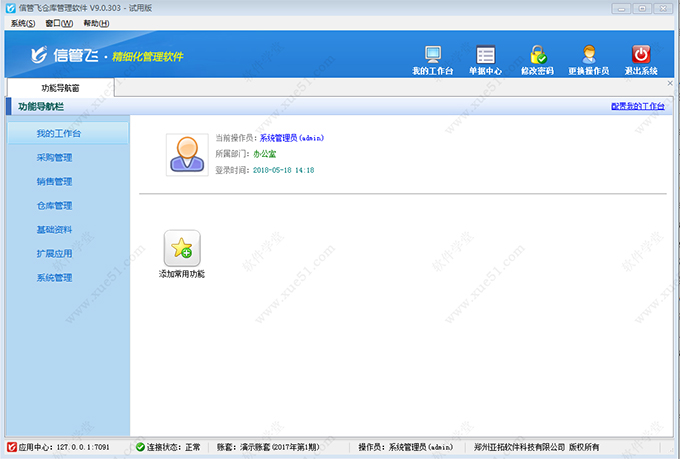Click 连接状态: 正常 status text

(173, 447)
